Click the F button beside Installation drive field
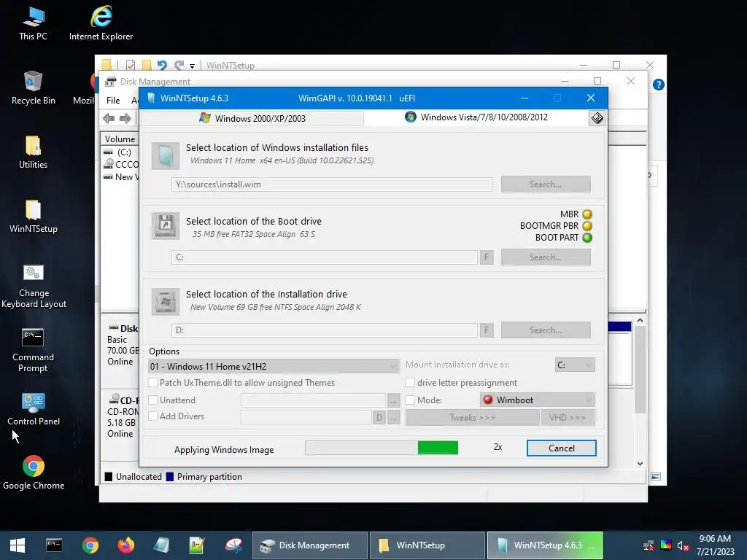 coord(487,330)
